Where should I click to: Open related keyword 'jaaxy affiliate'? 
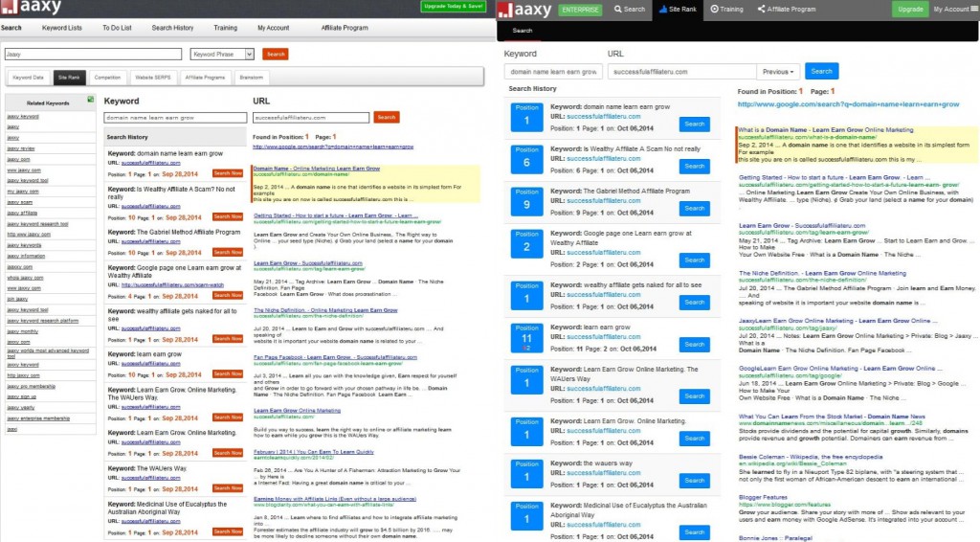[22, 214]
